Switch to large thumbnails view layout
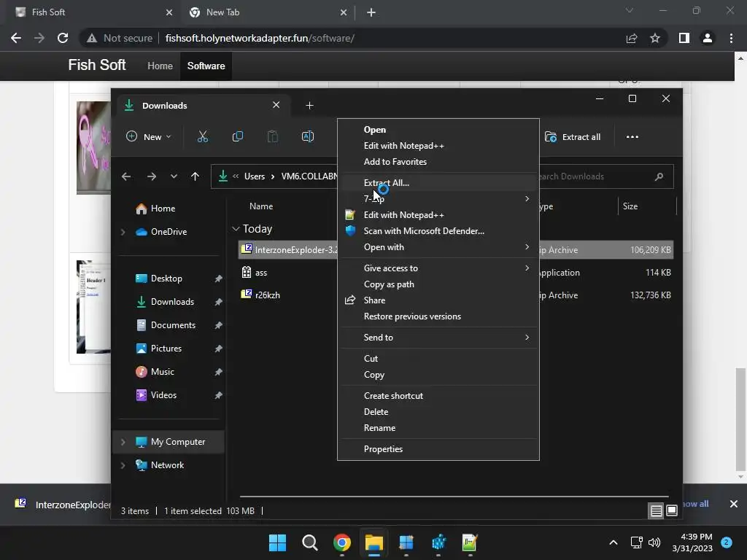747x560 pixels. (672, 511)
